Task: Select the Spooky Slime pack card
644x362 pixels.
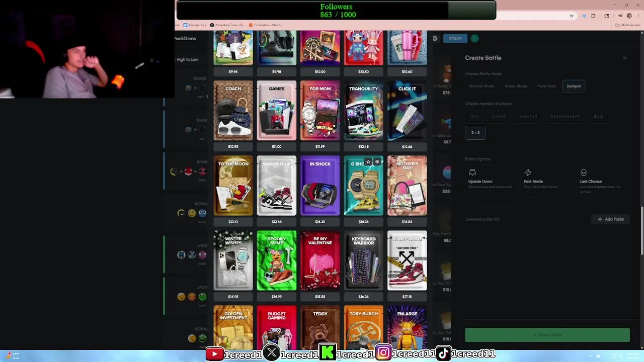Action: pos(277,260)
